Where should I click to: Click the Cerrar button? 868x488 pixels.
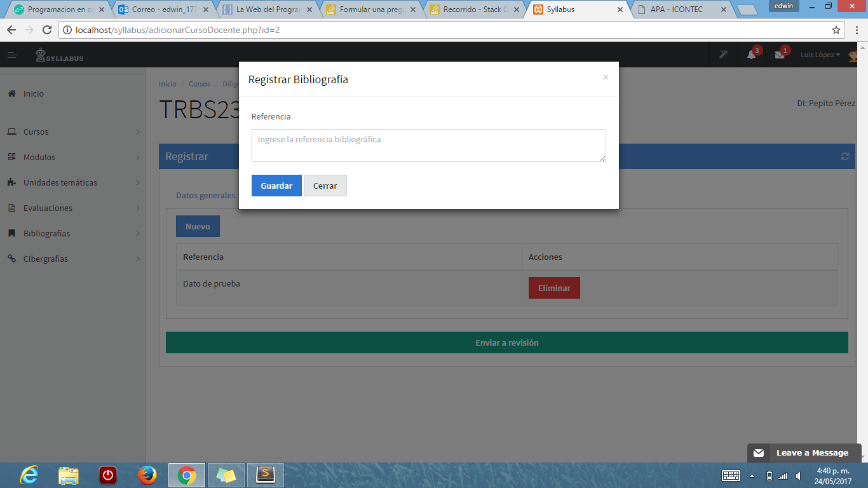325,186
